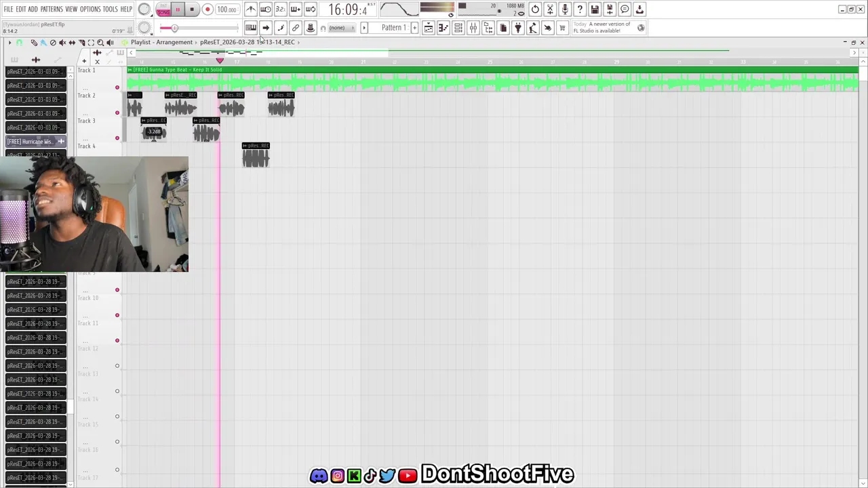Toggle the metronome icon
Screen dimensions: 868x488
[x=251, y=9]
